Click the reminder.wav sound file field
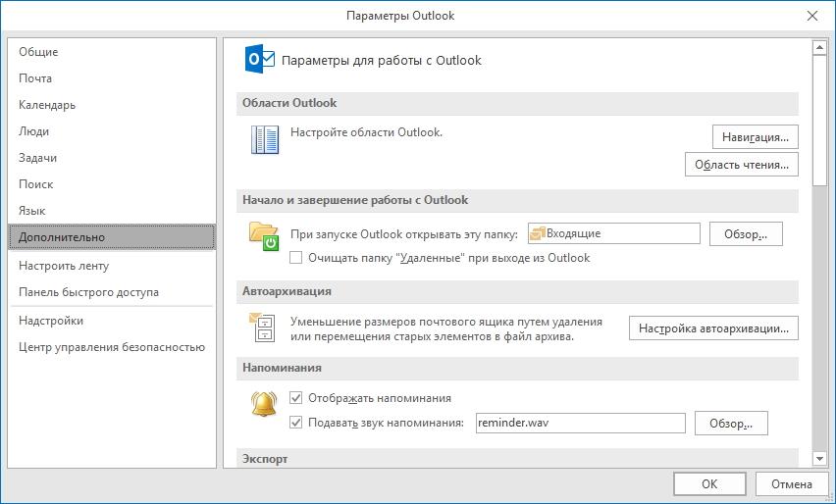The width and height of the screenshot is (836, 504). click(581, 423)
